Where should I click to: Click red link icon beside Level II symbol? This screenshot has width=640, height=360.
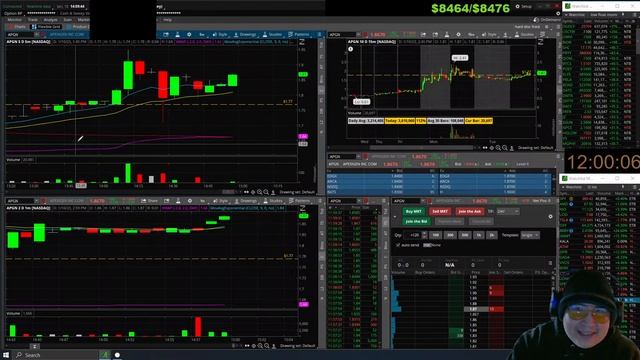366,157
